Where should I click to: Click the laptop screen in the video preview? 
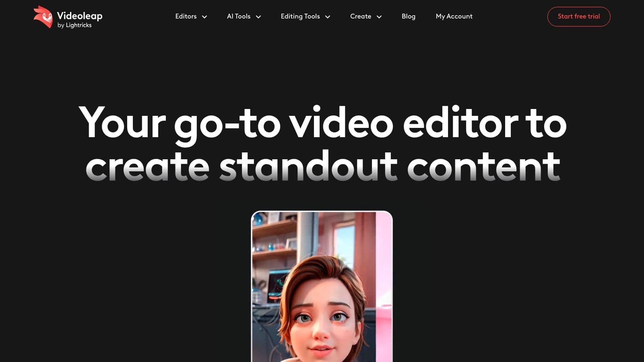pyautogui.click(x=278, y=286)
